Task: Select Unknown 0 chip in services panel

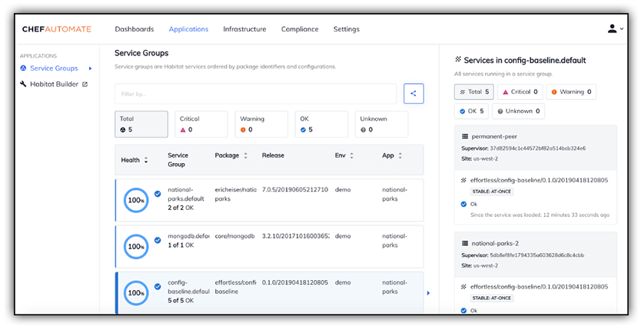Action: pos(518,111)
